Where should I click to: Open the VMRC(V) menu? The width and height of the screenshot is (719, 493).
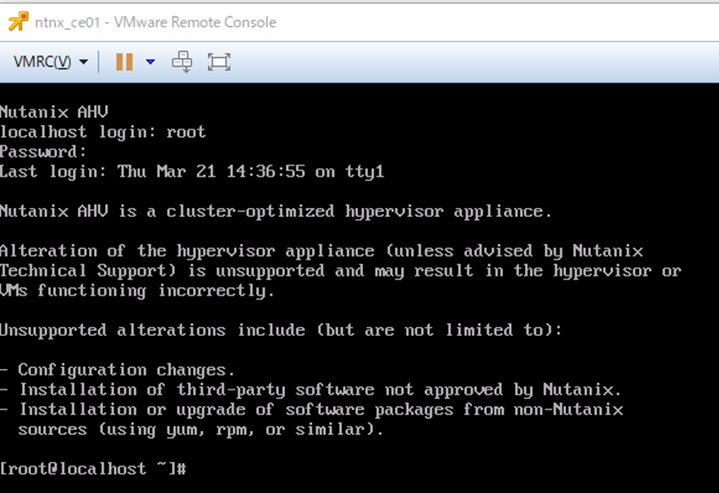coord(50,61)
